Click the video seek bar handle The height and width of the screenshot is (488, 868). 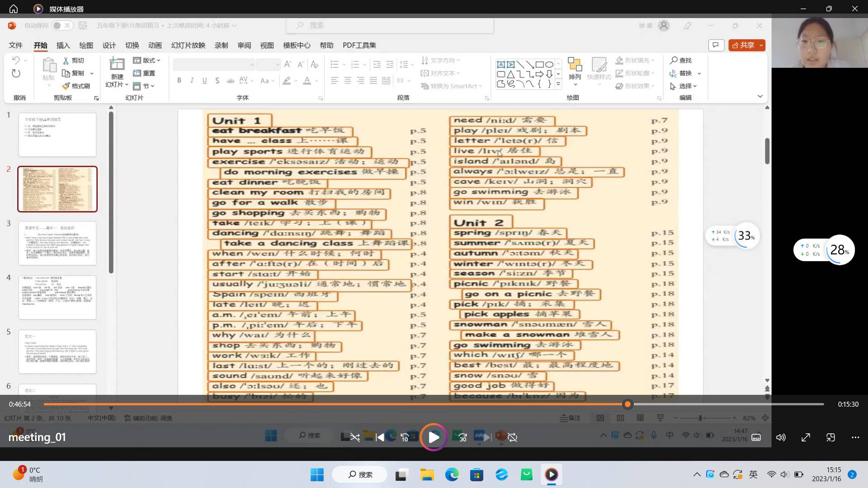click(627, 404)
